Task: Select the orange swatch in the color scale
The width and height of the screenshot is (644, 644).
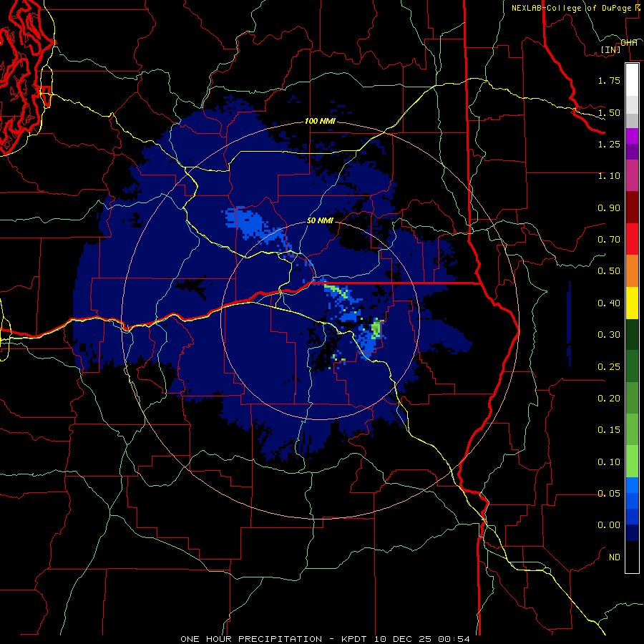Action: (632, 270)
